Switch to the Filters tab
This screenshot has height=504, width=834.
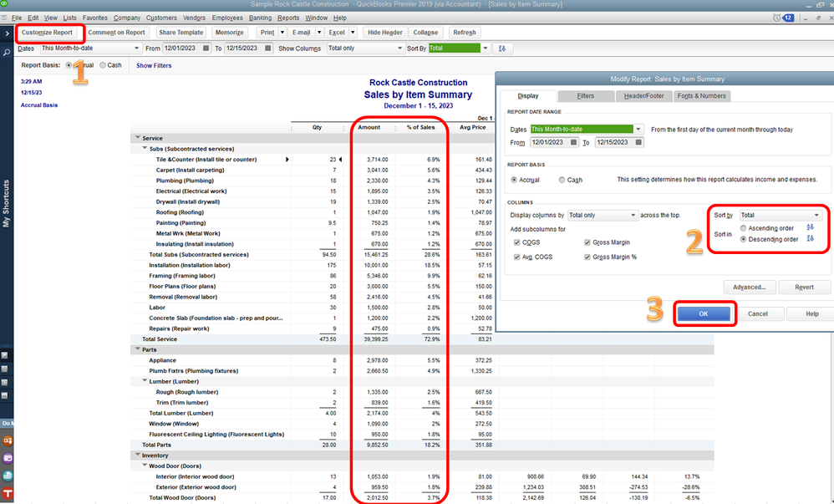pos(585,96)
